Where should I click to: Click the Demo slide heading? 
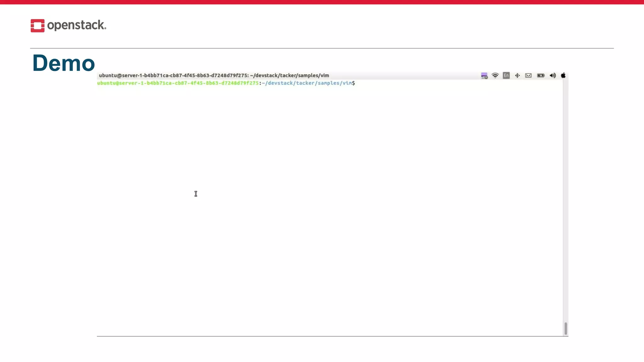coord(64,63)
